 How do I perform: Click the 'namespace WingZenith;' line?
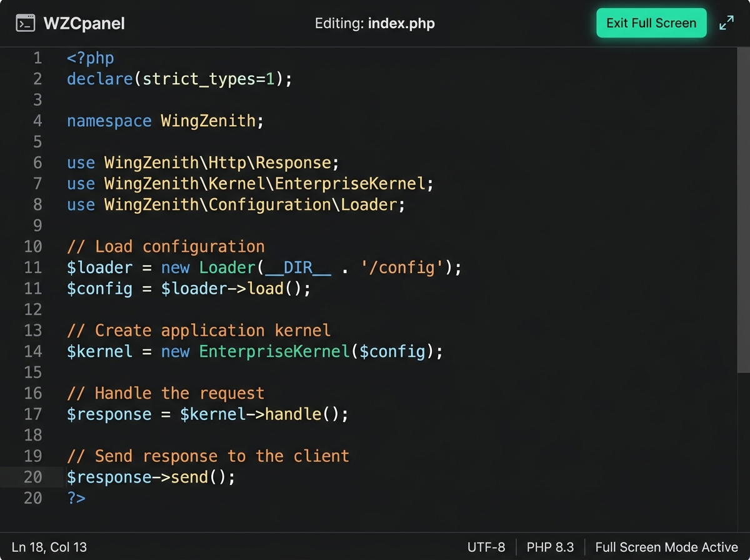(166, 121)
